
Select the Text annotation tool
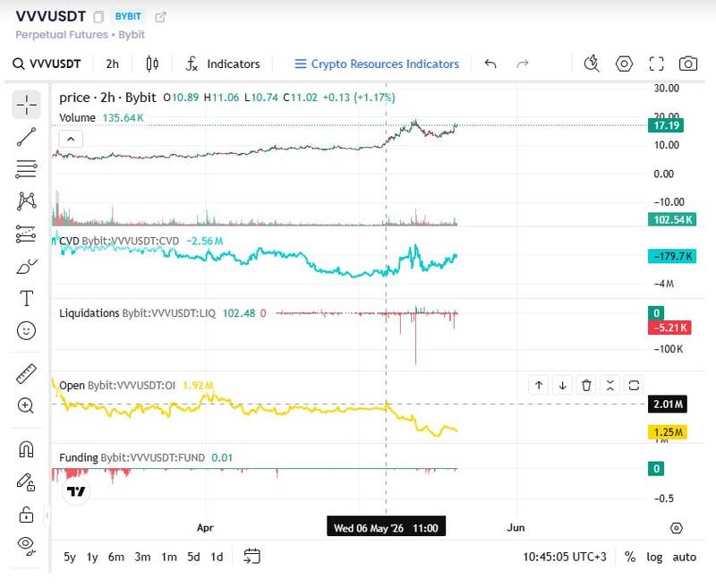click(x=27, y=298)
